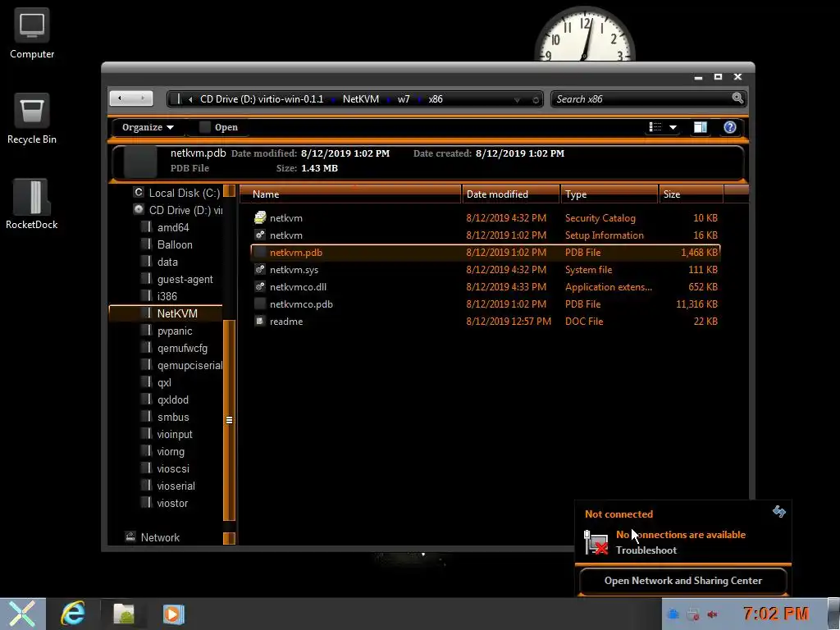
Task: Click the Search x86 input field
Action: [641, 99]
